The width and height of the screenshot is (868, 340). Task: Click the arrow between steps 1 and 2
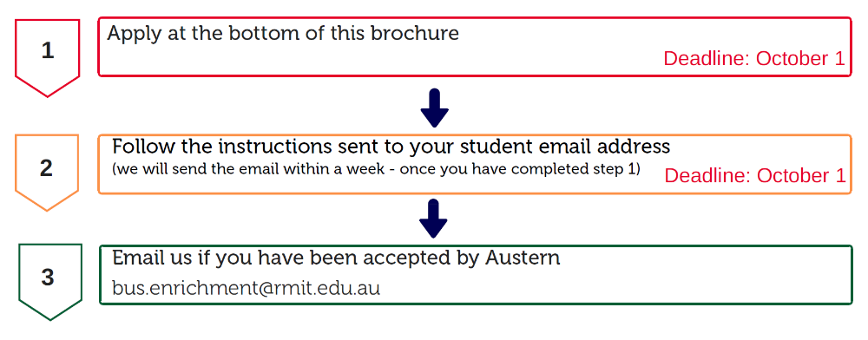434,108
